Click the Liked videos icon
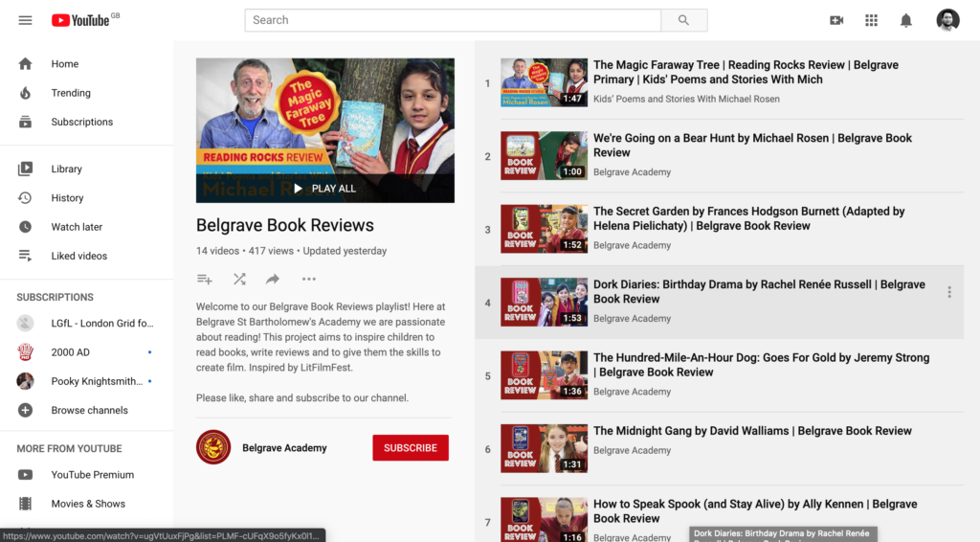This screenshot has height=542, width=980. click(25, 256)
